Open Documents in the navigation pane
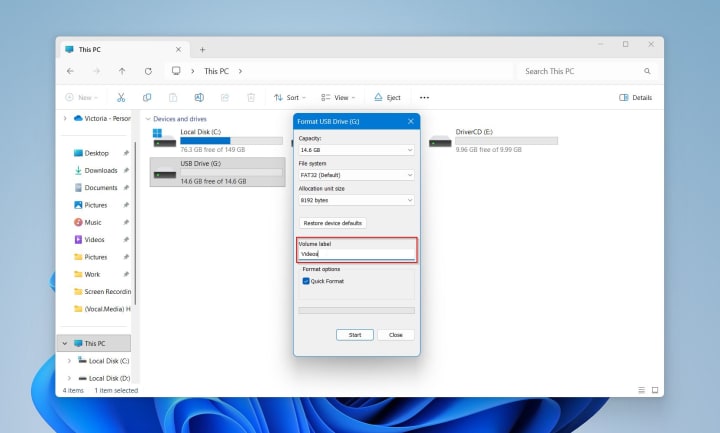The image size is (720, 433). click(101, 188)
